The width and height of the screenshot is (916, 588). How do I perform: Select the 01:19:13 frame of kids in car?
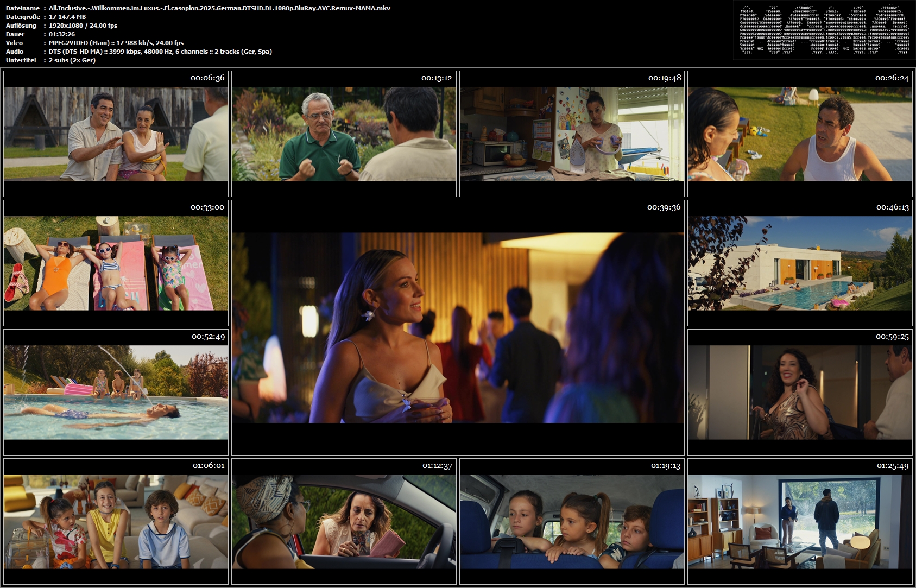(x=572, y=521)
